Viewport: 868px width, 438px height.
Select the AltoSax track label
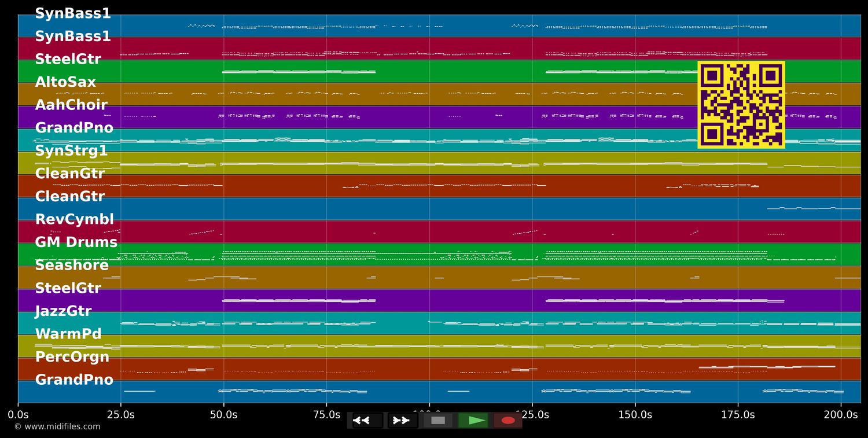(65, 82)
